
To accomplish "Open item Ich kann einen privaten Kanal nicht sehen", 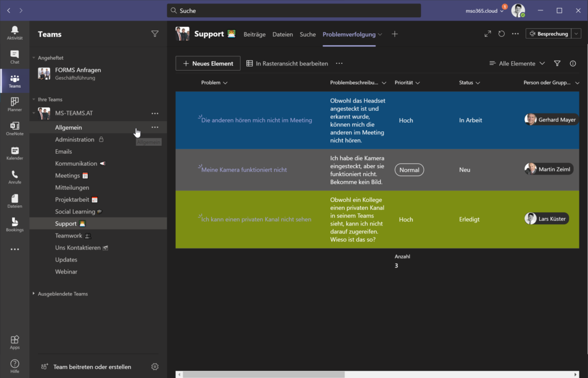I will 256,219.
